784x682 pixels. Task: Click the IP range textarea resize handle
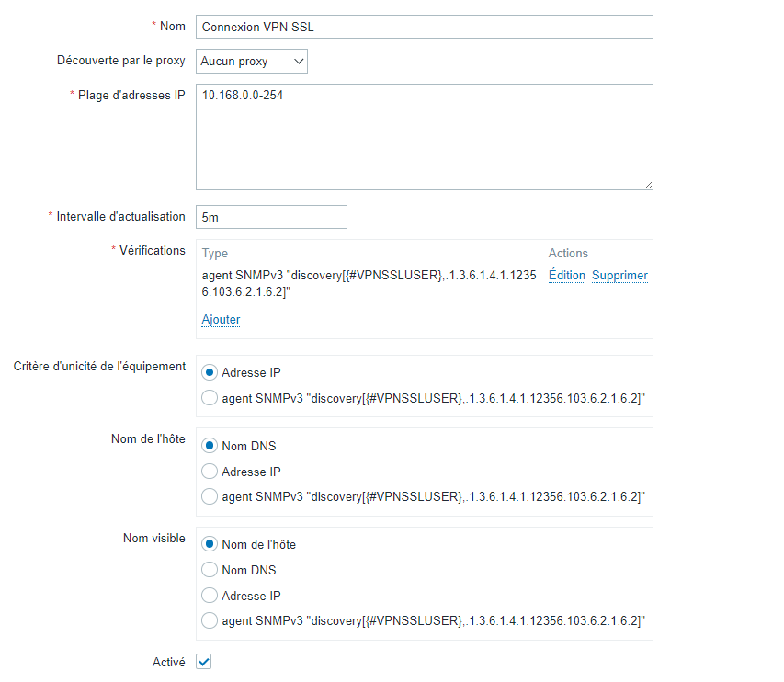pyautogui.click(x=648, y=185)
